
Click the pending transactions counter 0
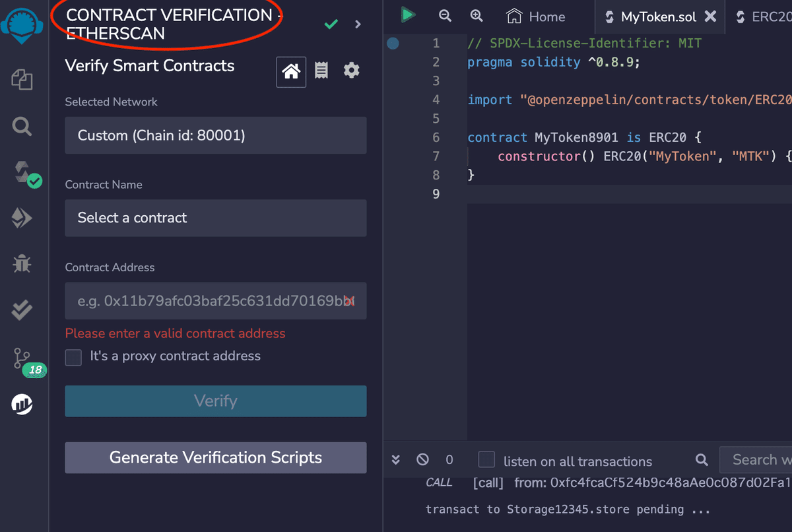449,460
